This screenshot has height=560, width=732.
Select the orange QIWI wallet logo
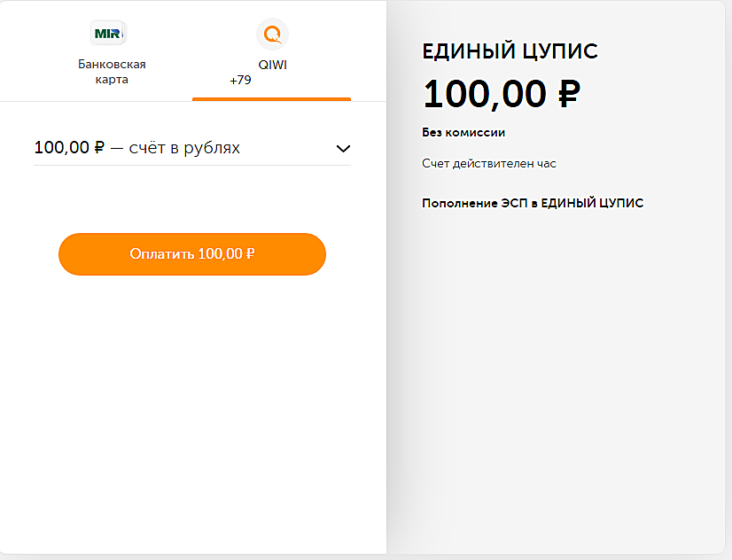tap(273, 34)
